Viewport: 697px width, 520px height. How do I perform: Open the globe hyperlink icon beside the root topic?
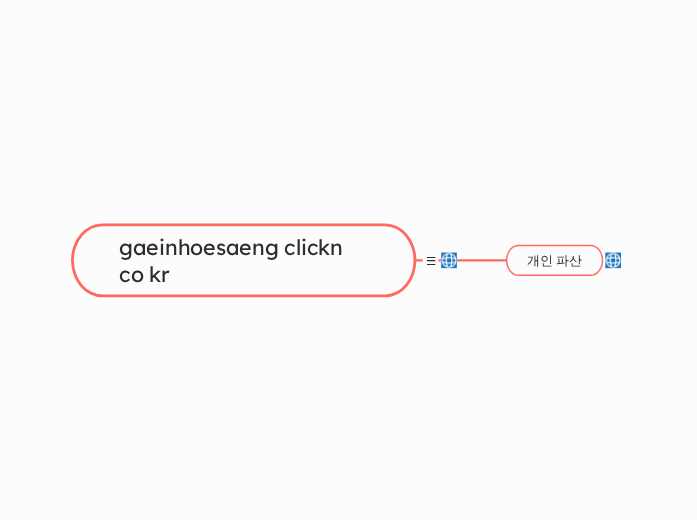click(x=449, y=260)
